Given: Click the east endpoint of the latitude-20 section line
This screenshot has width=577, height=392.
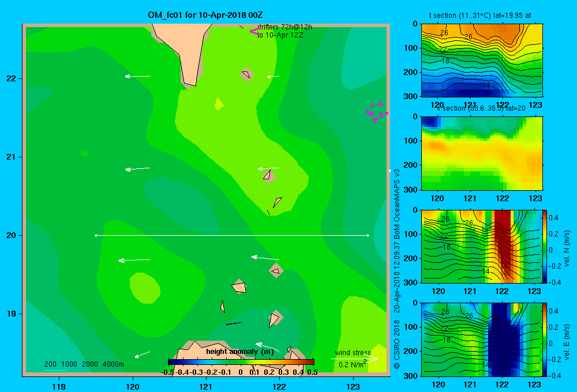Looking at the screenshot, I should (x=368, y=235).
